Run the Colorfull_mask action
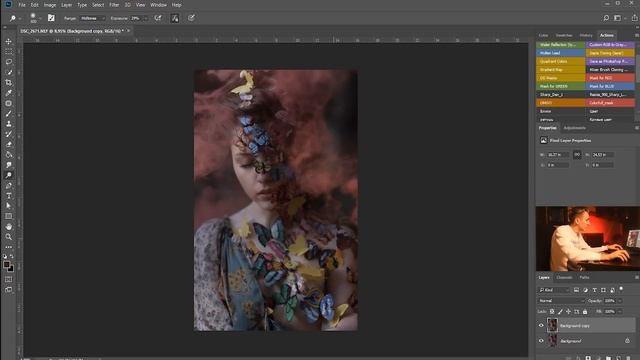The width and height of the screenshot is (640, 360). 610,103
